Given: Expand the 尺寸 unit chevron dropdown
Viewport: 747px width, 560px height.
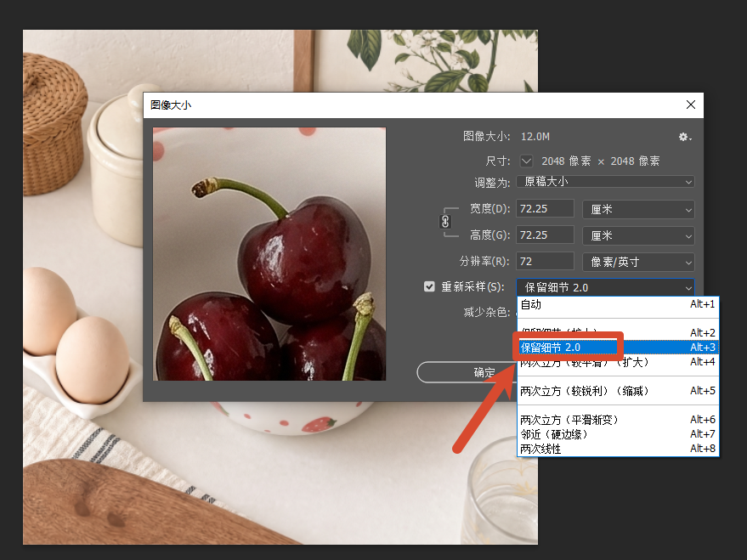Looking at the screenshot, I should pyautogui.click(x=526, y=161).
